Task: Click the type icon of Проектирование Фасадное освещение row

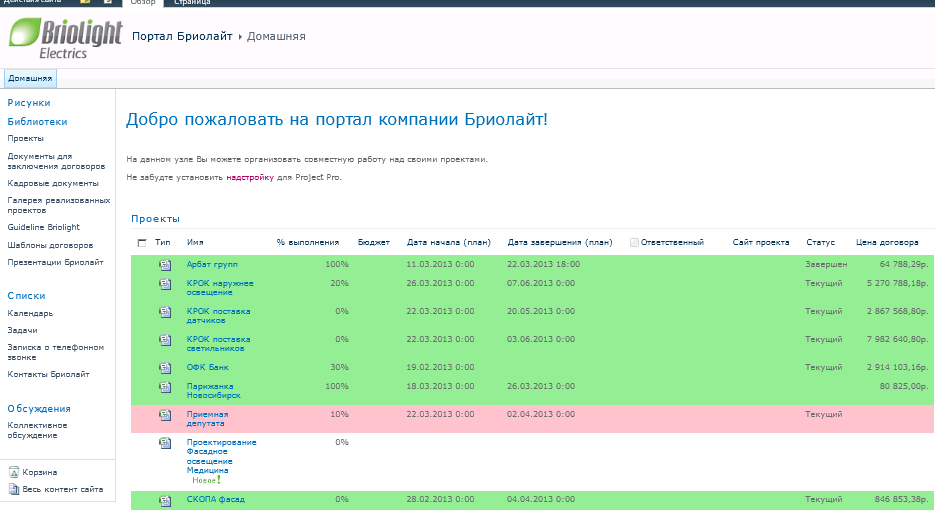Action: tap(165, 443)
